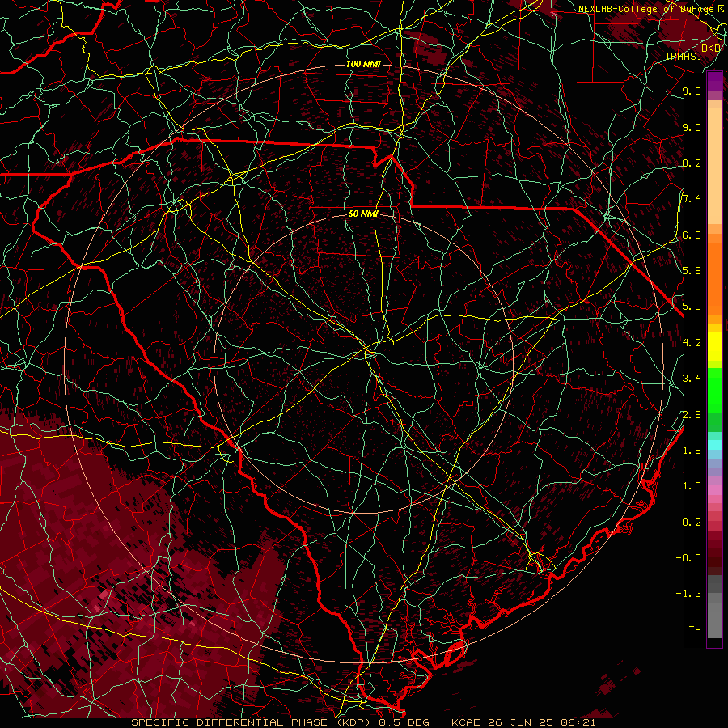
Task: Click the 9.0 scale value
Action: 692,127
